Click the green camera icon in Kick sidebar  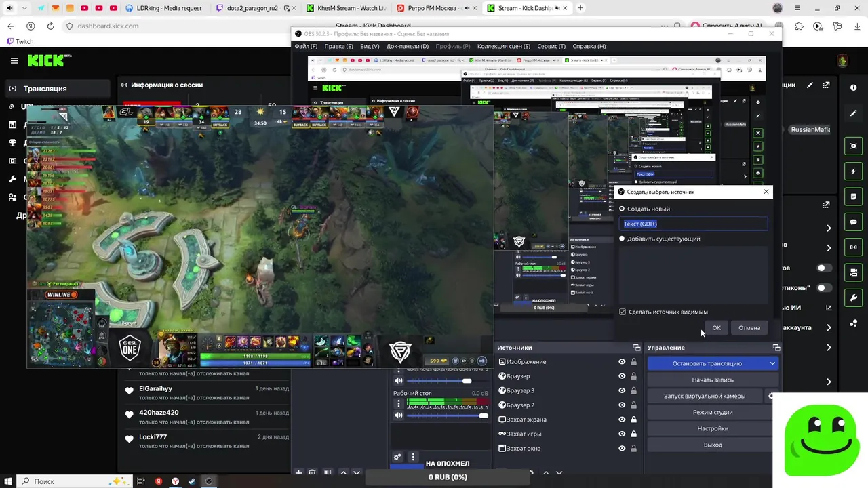(854, 272)
